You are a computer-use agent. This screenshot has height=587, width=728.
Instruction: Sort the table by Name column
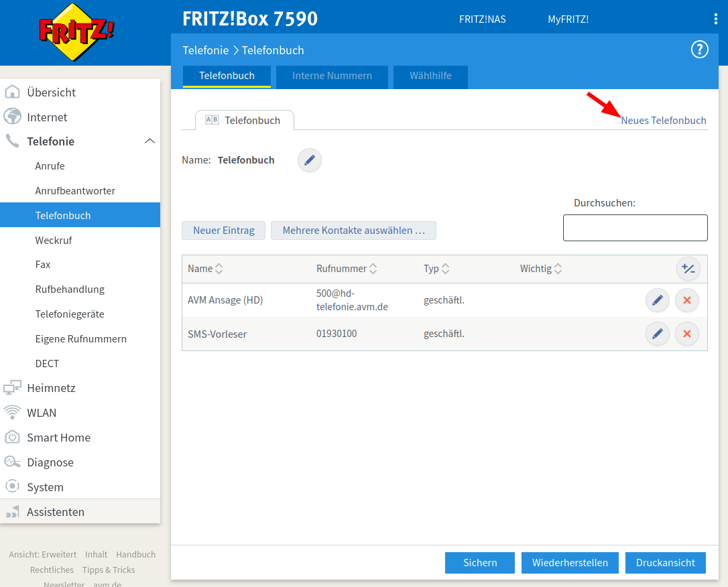tap(205, 269)
